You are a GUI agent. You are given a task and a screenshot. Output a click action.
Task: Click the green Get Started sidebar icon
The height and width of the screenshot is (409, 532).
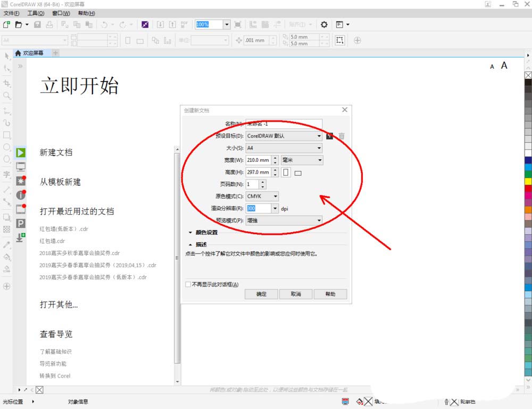21,153
